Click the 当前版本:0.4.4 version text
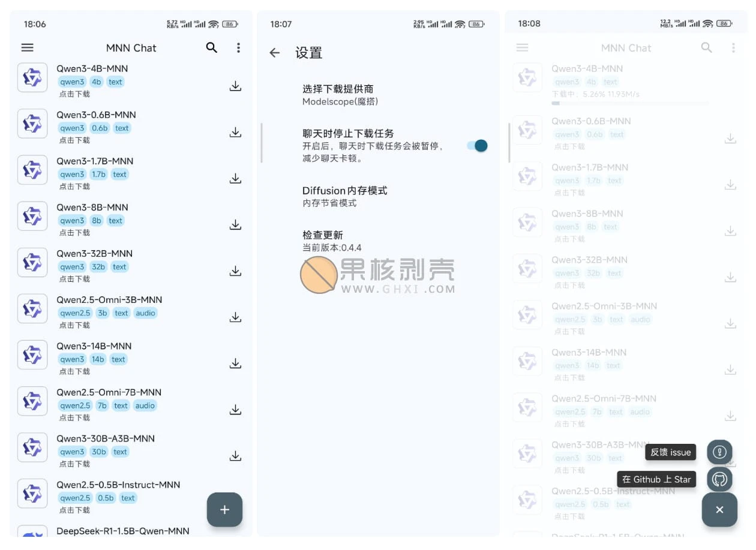Image resolution: width=756 pixels, height=550 pixels. point(332,248)
